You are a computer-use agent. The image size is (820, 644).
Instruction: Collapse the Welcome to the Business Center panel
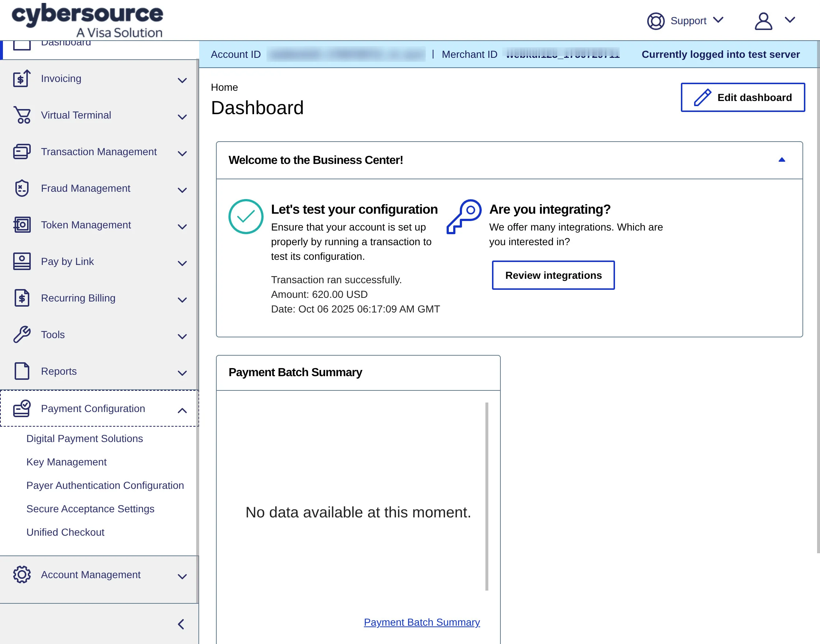pyautogui.click(x=782, y=160)
